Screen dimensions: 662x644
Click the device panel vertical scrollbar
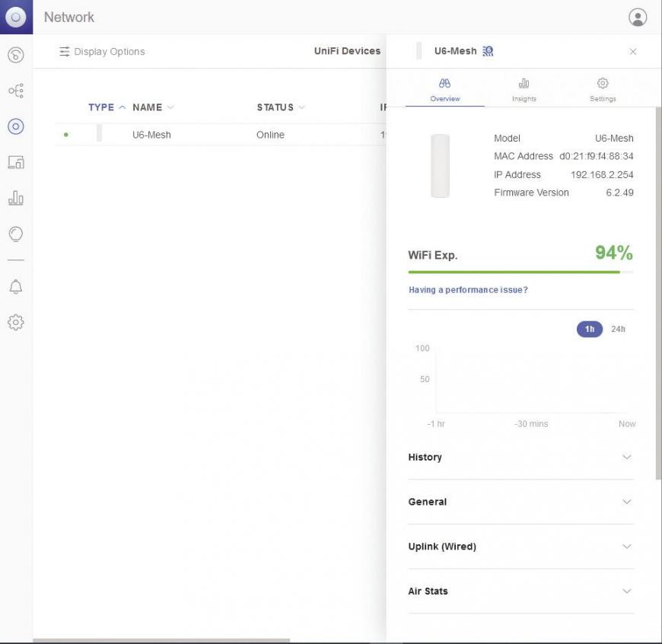click(658, 294)
